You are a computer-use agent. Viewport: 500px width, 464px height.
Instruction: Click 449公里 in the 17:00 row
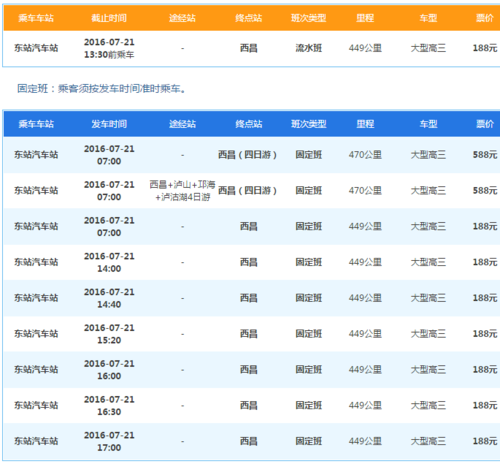point(365,441)
